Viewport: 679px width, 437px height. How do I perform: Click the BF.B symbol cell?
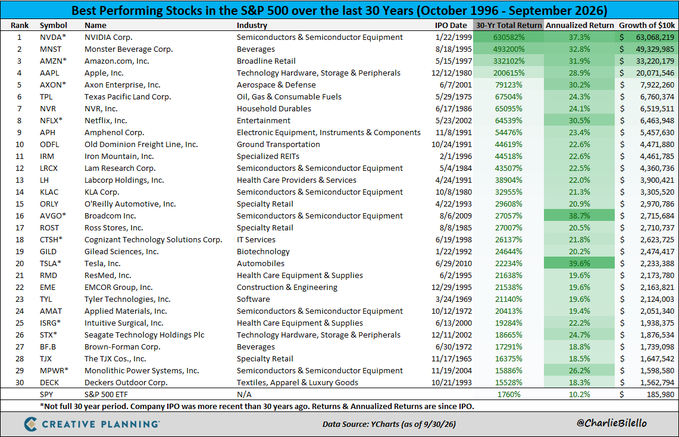click(x=48, y=347)
